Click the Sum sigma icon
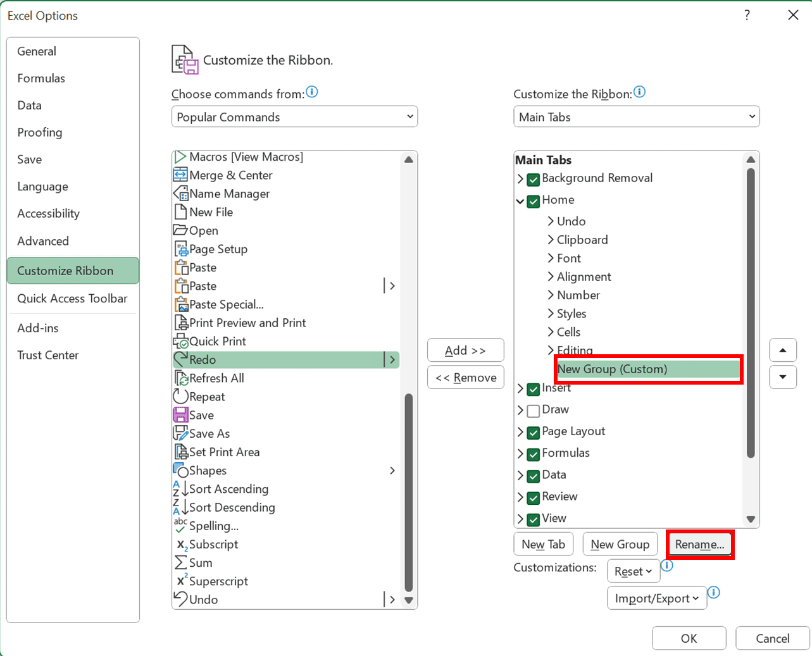Viewport: 812px width, 656px height. (180, 562)
